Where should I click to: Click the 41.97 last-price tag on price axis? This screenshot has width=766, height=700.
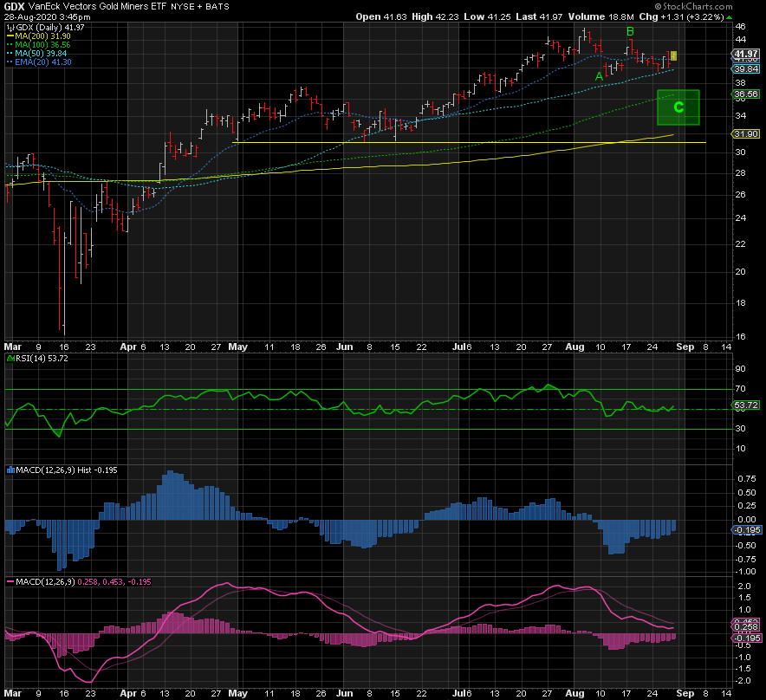tap(746, 54)
